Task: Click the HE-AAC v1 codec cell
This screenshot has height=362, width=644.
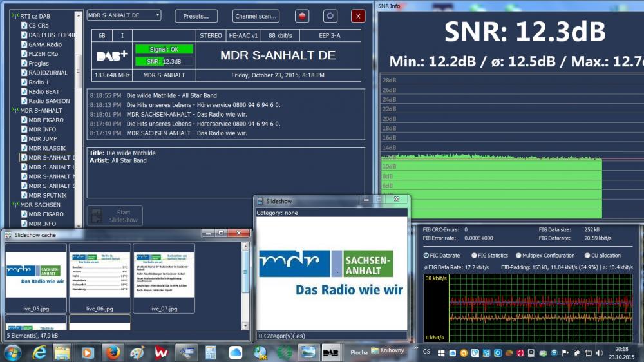Action: [x=243, y=35]
